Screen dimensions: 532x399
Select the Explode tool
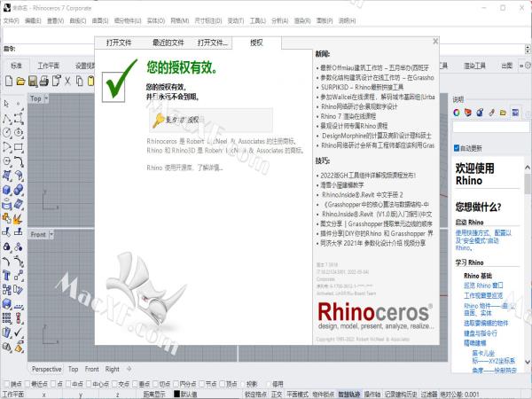(18, 218)
